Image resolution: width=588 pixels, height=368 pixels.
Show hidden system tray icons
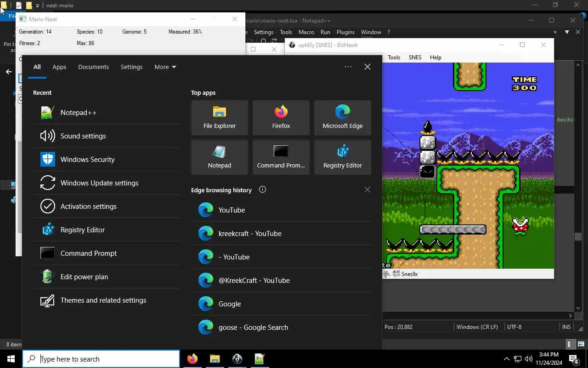(x=507, y=359)
